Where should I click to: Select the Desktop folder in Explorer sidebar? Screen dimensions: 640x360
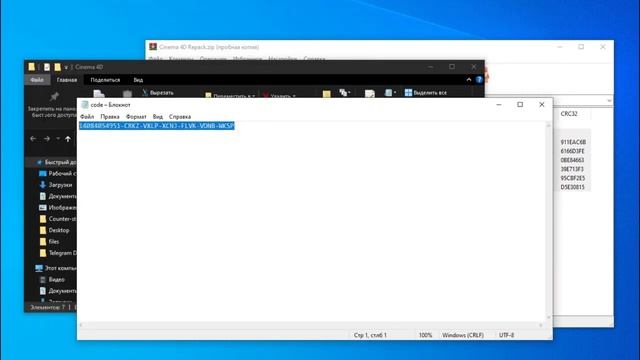pyautogui.click(x=55, y=230)
